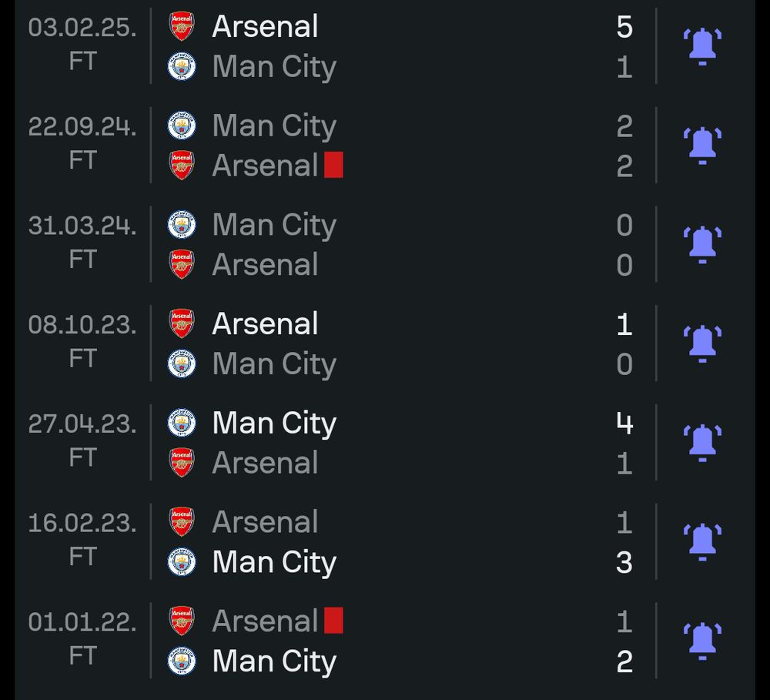Click Man City crest in 27.04.23 match

tap(182, 423)
